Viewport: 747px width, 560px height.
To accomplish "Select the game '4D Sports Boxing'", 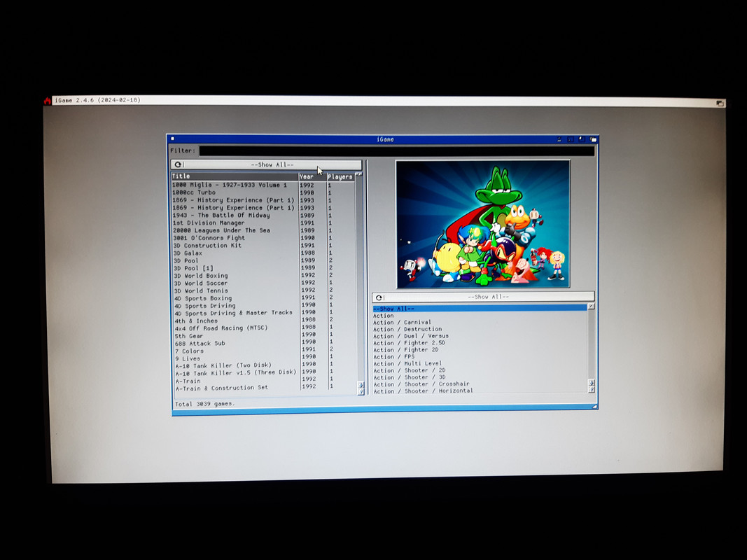I will (203, 299).
